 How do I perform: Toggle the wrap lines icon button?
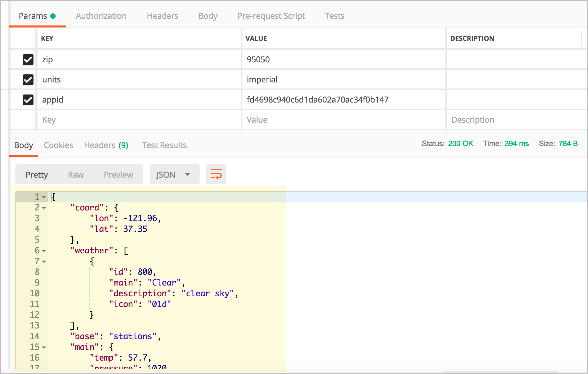[216, 174]
